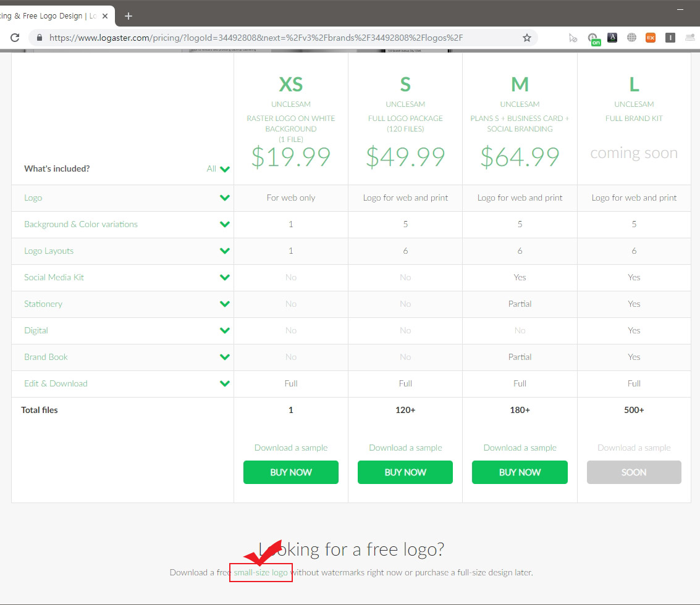The image size is (700, 605).
Task: View site security info via lock icon
Action: click(x=40, y=38)
